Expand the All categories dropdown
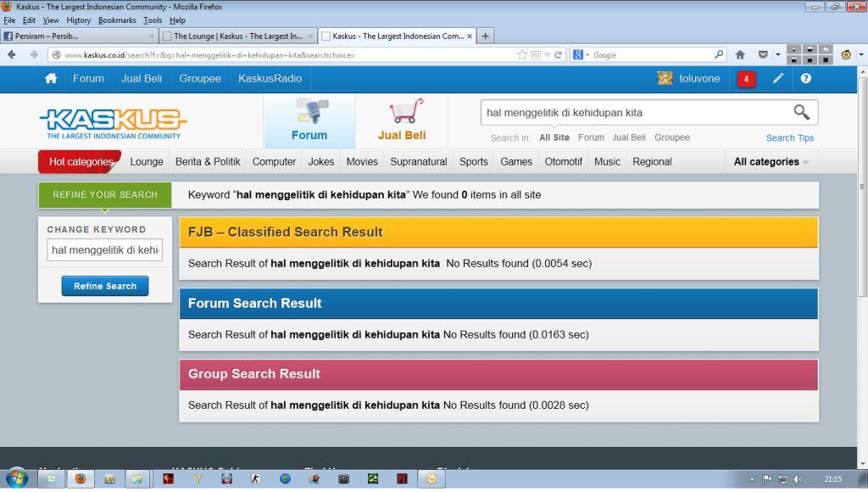 (x=771, y=162)
